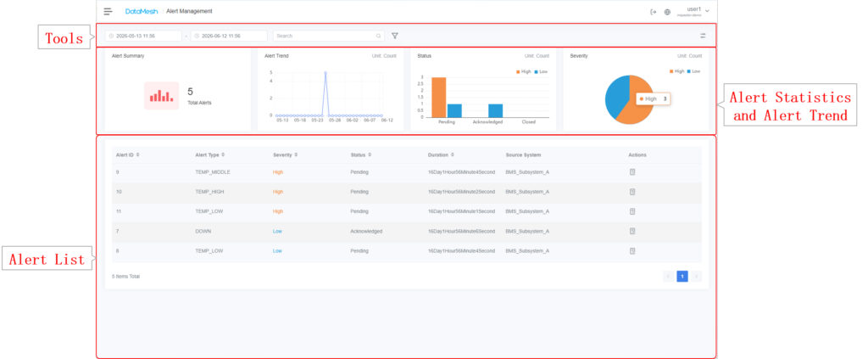Screen dimensions: 868x359
Task: Click TEMP_HIGH alert type cell
Action: pos(209,192)
